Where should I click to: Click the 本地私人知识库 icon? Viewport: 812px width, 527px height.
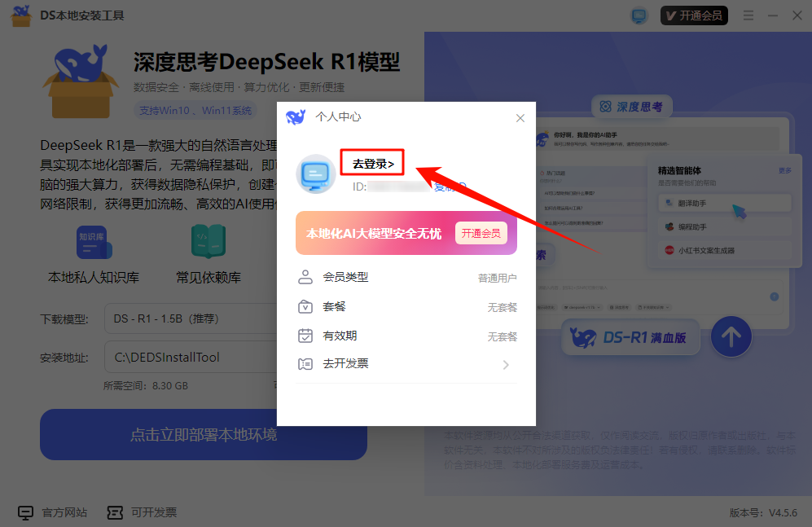pos(93,242)
